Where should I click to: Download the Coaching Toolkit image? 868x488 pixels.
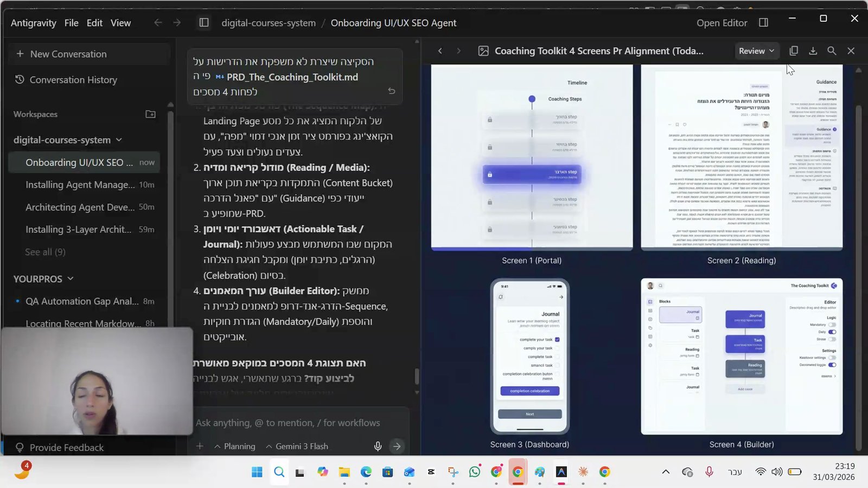(813, 51)
